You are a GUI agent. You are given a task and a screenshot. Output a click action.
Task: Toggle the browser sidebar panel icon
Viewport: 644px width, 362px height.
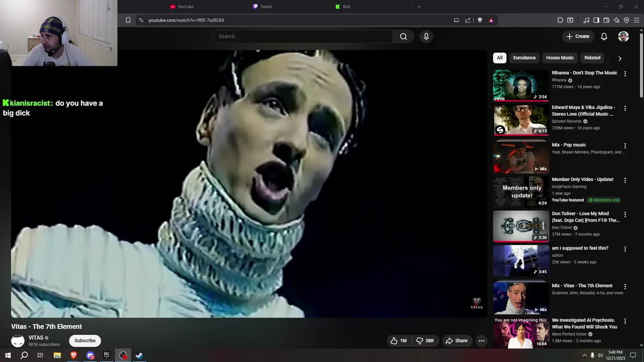tap(596, 20)
